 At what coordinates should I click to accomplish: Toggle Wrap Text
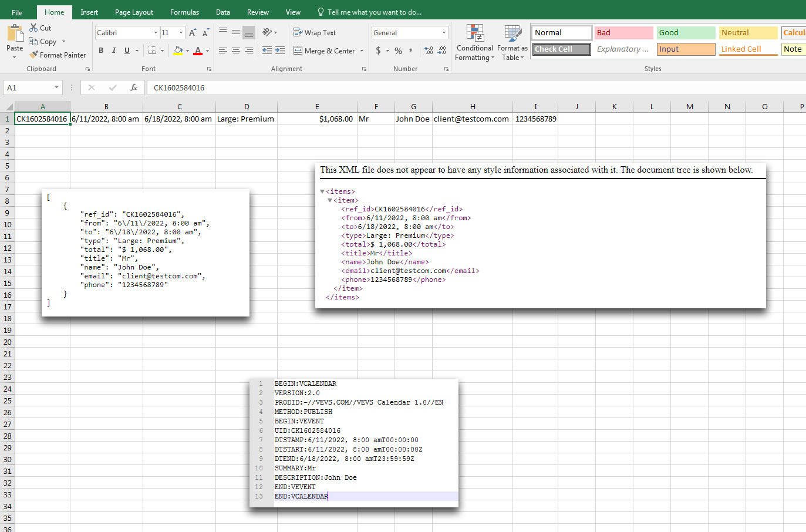[315, 32]
